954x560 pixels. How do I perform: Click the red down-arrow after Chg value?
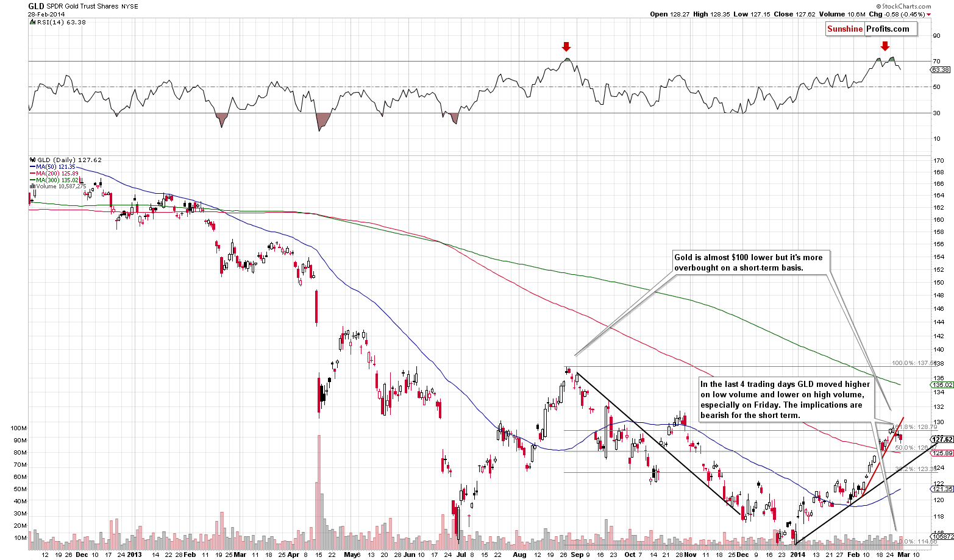(x=929, y=15)
